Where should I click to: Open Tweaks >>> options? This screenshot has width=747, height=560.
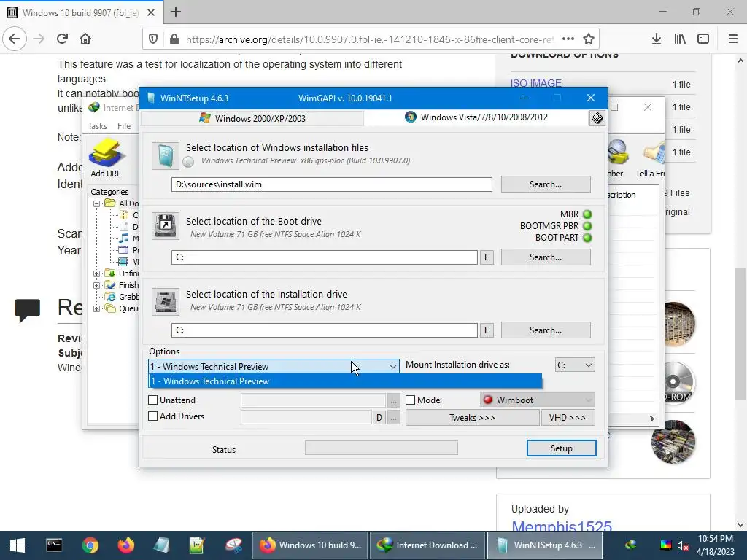point(472,418)
